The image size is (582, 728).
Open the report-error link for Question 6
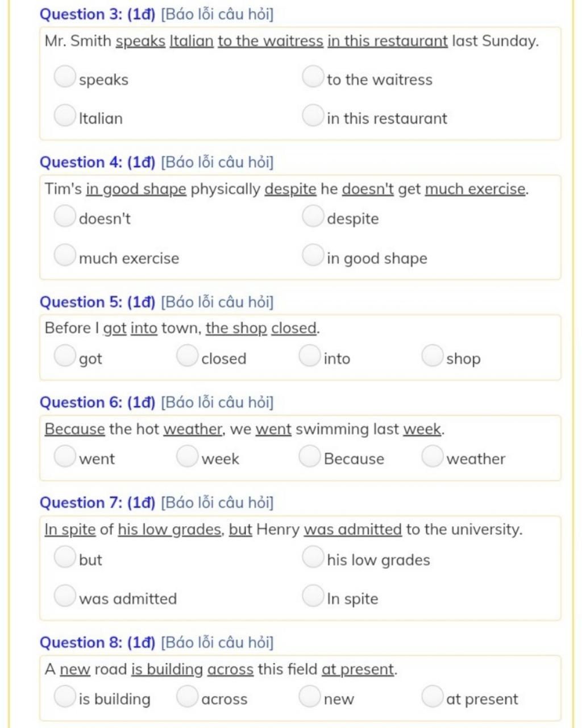(x=217, y=403)
